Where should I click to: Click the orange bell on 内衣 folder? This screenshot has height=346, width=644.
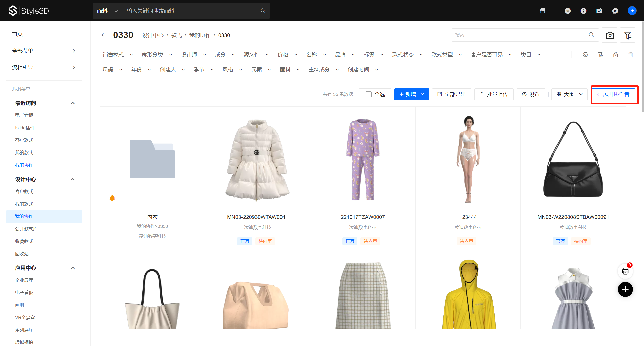click(x=112, y=198)
